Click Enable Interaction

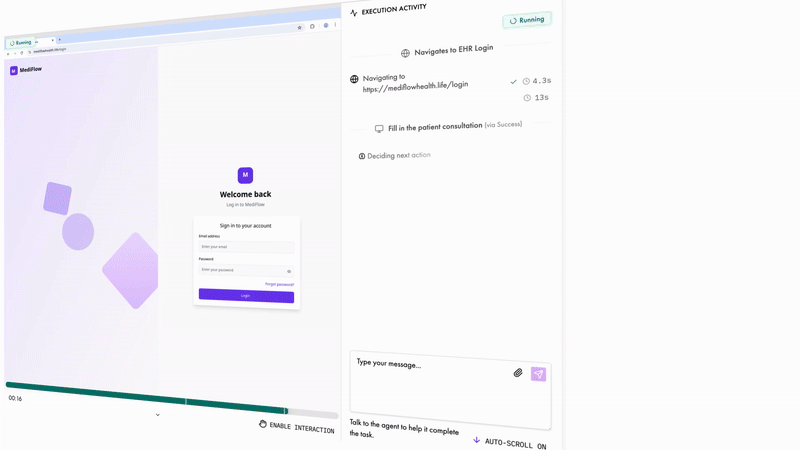[296, 427]
